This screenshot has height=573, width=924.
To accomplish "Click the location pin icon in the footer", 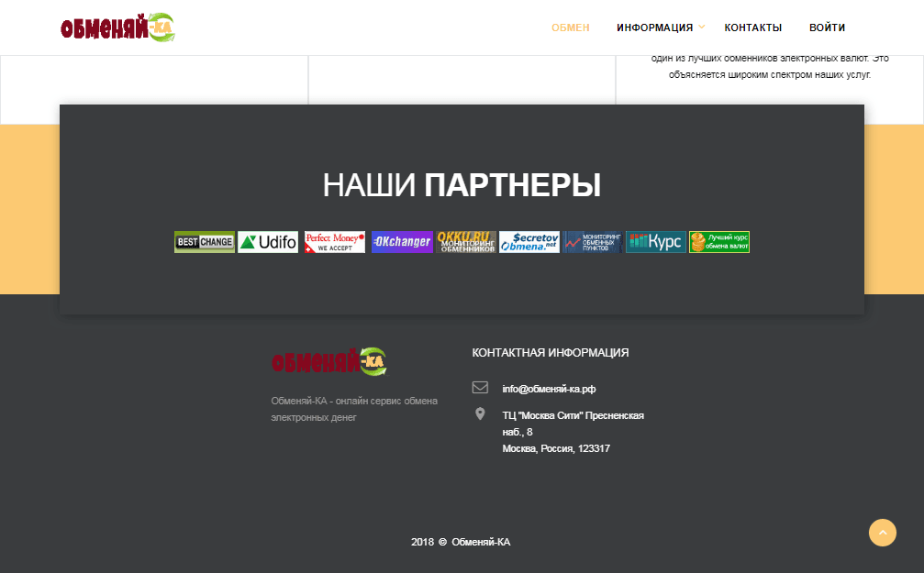I will (478, 413).
